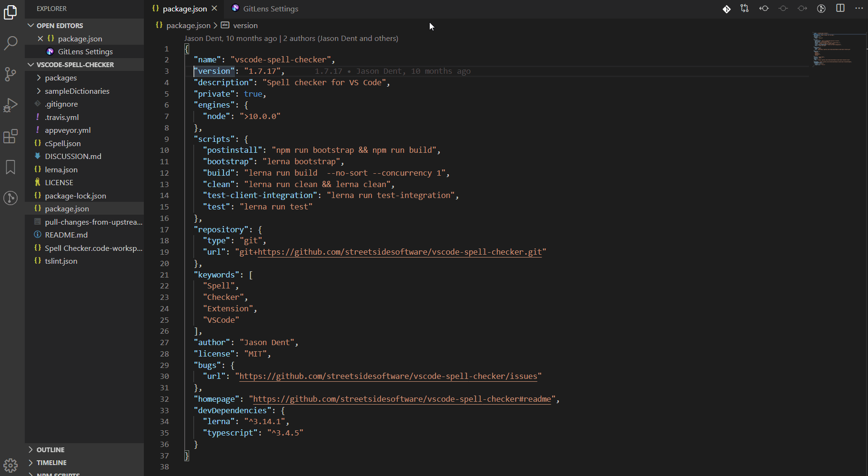Click the DISCUSSION.md file icon
Viewport: 868px width, 476px height.
pos(38,156)
